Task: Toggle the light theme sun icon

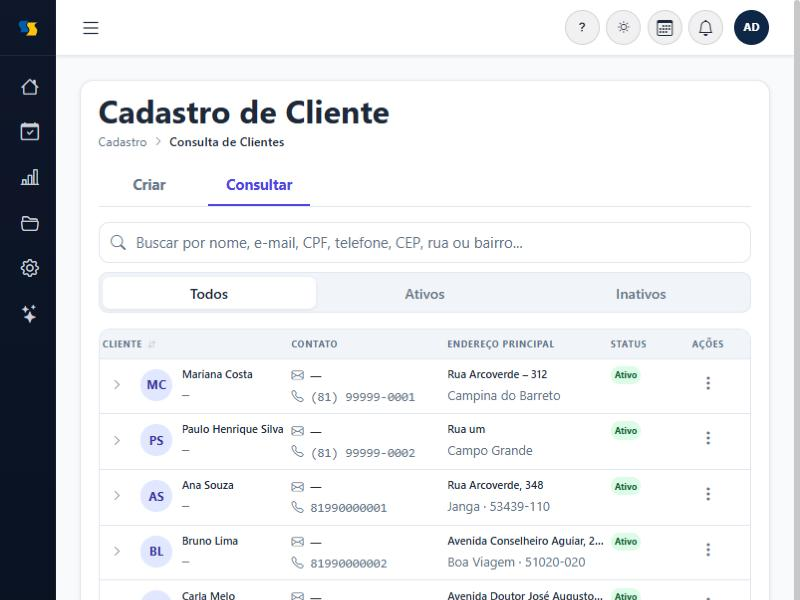Action: click(623, 28)
